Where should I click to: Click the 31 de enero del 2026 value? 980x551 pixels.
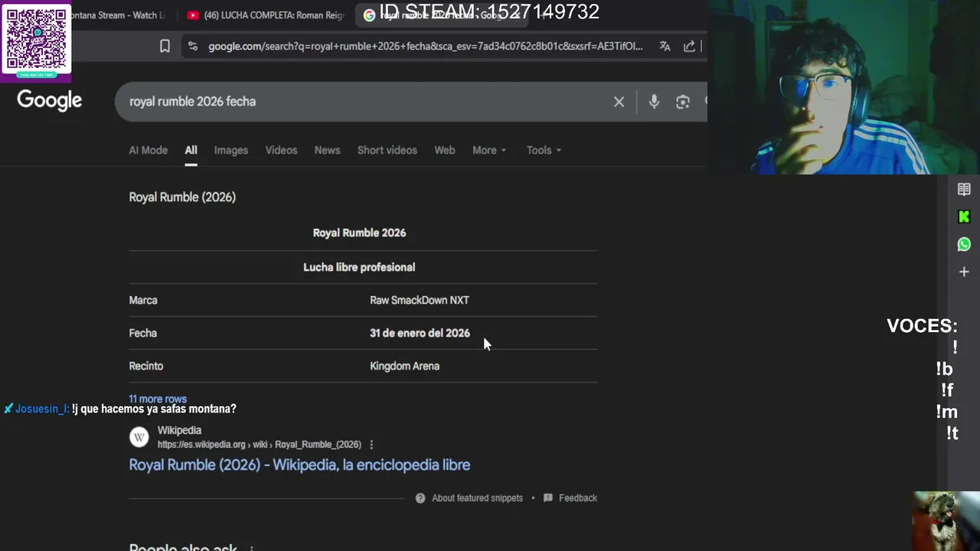point(420,333)
